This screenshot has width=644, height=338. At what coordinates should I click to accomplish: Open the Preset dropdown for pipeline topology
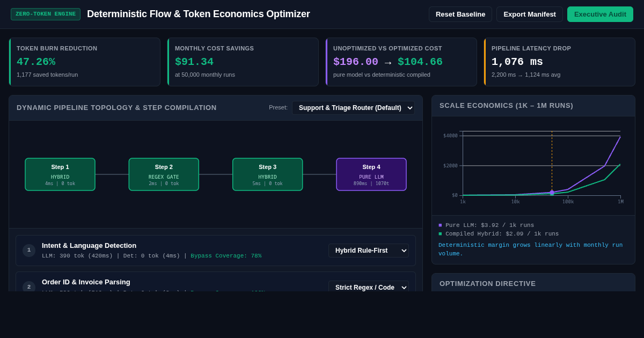[354, 108]
